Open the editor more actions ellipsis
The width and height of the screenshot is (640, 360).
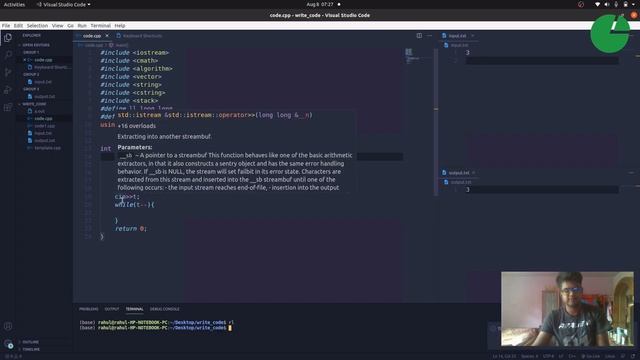(x=429, y=36)
